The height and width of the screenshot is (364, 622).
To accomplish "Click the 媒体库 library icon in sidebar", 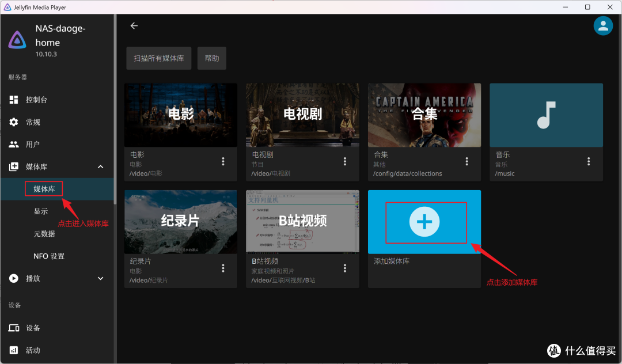I will pyautogui.click(x=14, y=166).
